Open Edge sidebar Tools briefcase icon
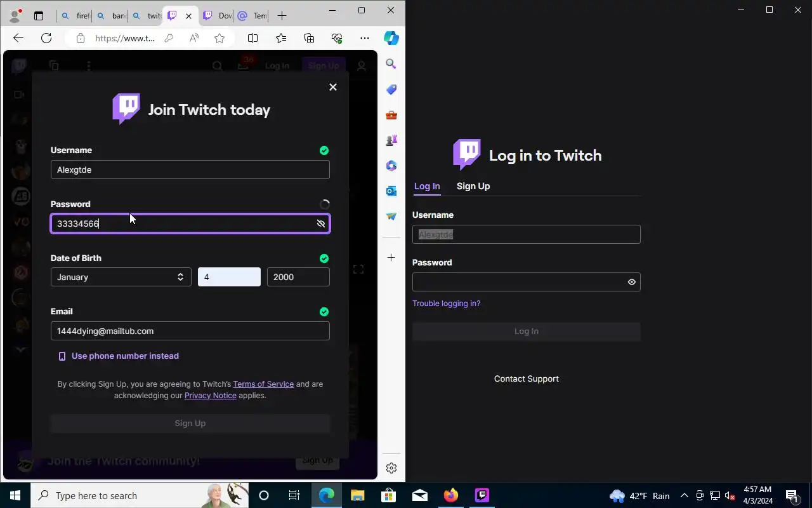The width and height of the screenshot is (812, 508). [391, 115]
